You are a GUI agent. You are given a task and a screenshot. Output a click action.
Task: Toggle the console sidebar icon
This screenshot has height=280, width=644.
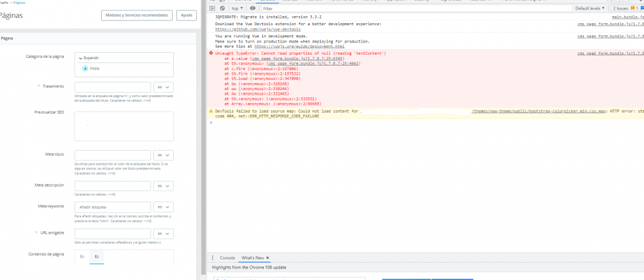[213, 8]
